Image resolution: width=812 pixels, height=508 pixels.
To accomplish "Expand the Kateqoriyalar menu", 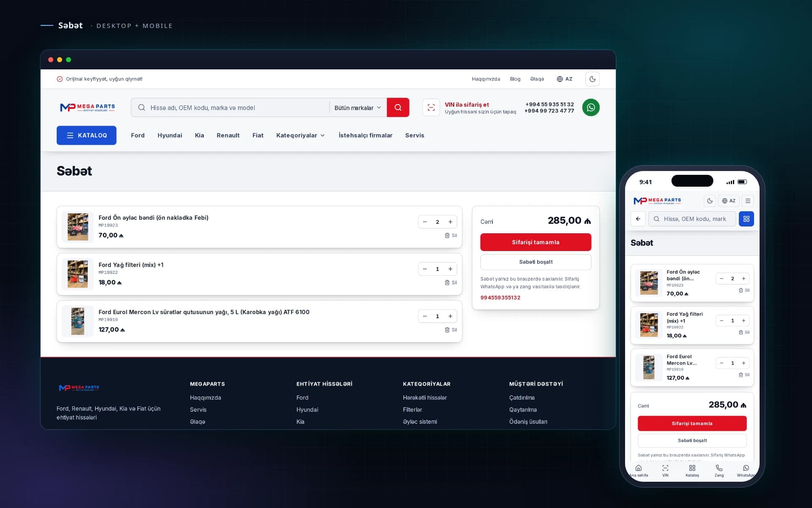I will click(x=300, y=135).
